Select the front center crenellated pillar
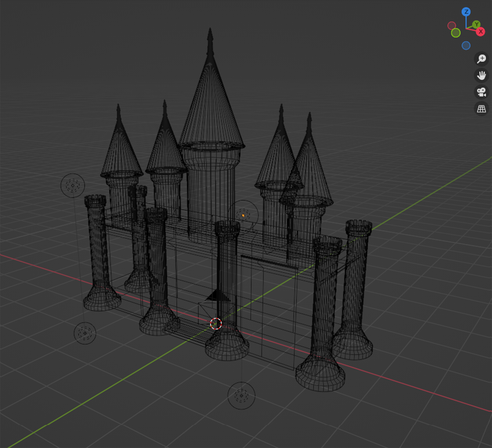 click(227, 269)
